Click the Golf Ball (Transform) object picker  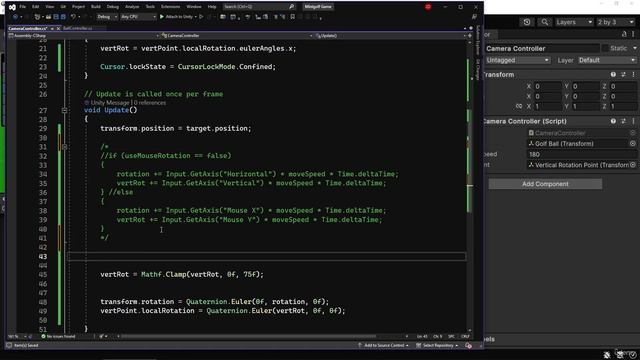(633, 144)
